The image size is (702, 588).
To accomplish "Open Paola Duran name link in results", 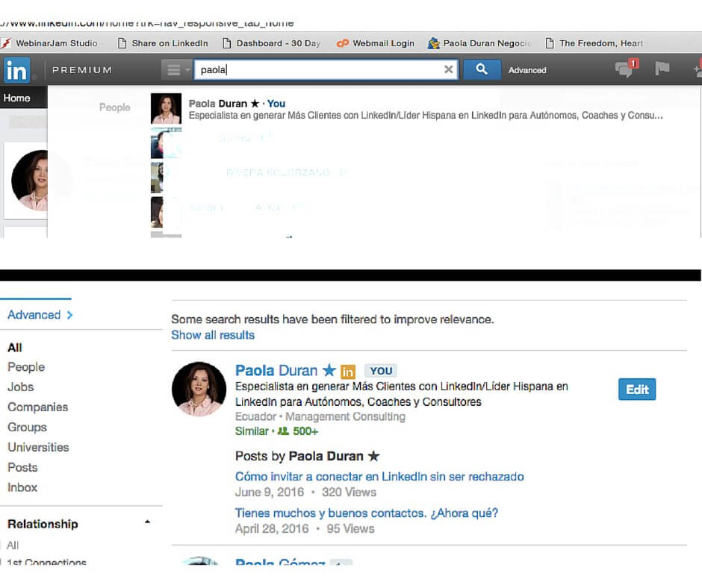I will (x=276, y=371).
